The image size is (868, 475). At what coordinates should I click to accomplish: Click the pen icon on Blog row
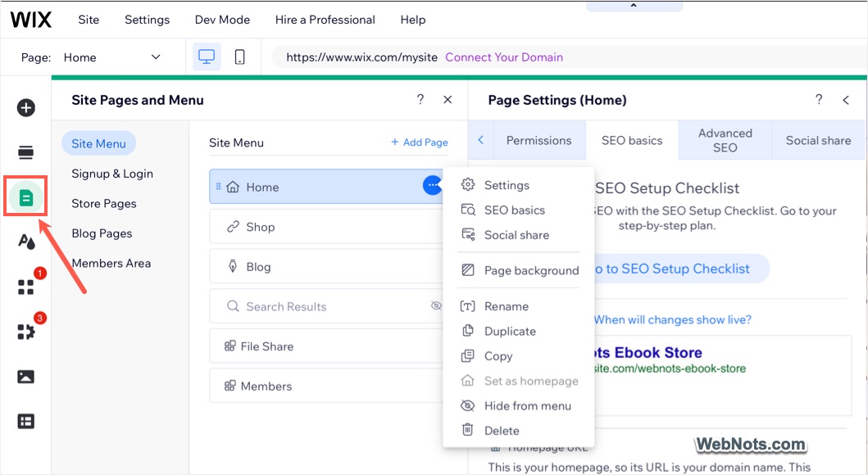coord(233,266)
